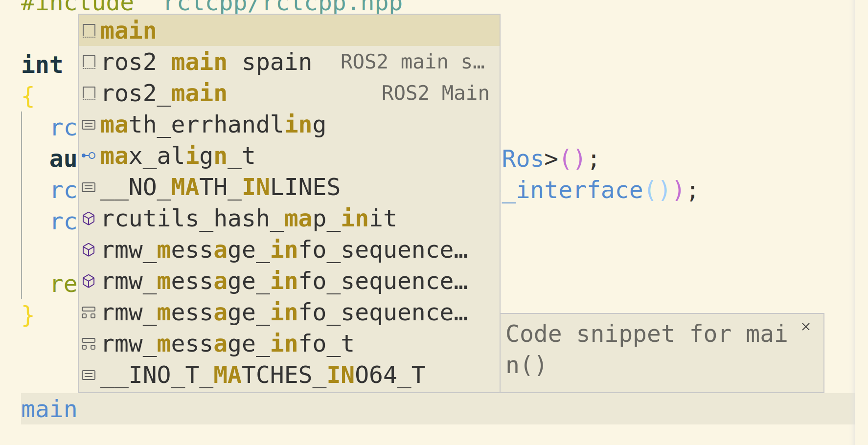The image size is (868, 445).
Task: Click snippet icon beside 'main' suggestion
Action: [x=89, y=31]
